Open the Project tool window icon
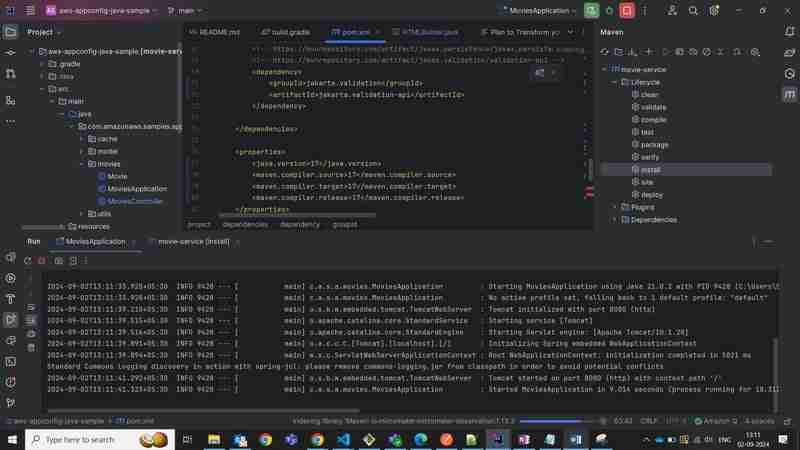Viewport: 800px width, 450px height. (10, 32)
